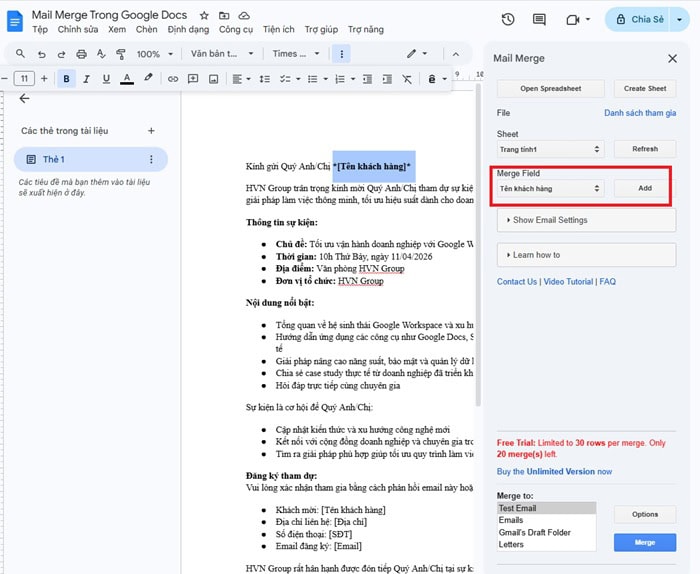This screenshot has height=574, width=700.
Task: Open the Định dạng menu
Action: 188,29
